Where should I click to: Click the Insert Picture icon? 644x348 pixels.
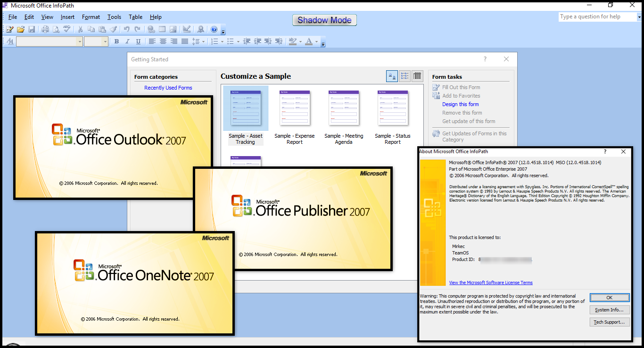[173, 29]
